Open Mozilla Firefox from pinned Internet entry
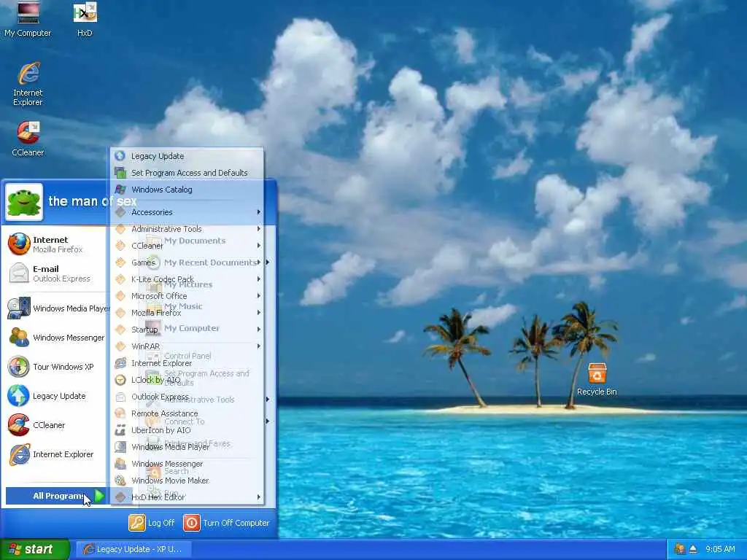Viewport: 747px width, 560px height. point(54,244)
